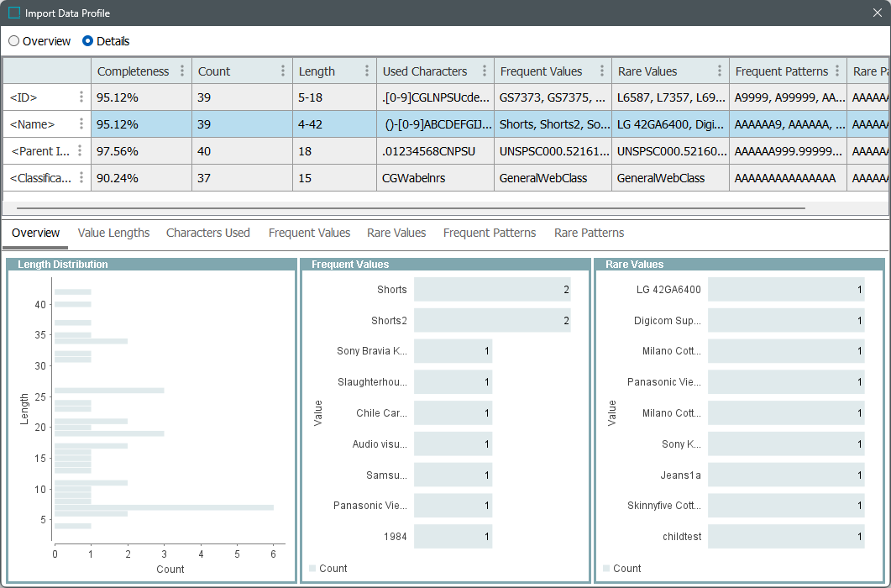Toggle Count legend in Rare Values chart
The width and height of the screenshot is (891, 588).
(x=621, y=568)
